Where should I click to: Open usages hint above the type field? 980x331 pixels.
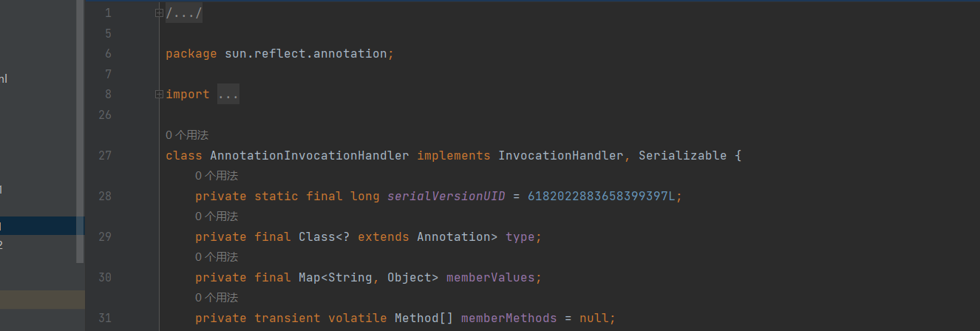coord(217,216)
